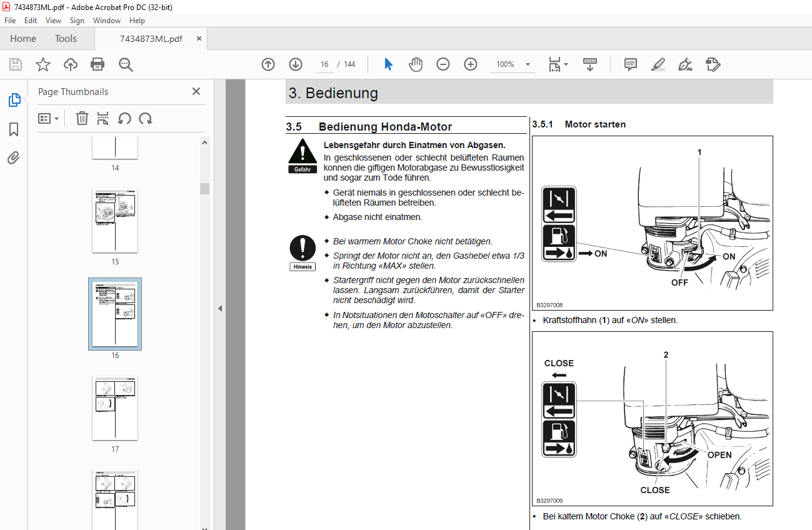Click the Save file icon
Image resolution: width=812 pixels, height=530 pixels.
(16, 64)
